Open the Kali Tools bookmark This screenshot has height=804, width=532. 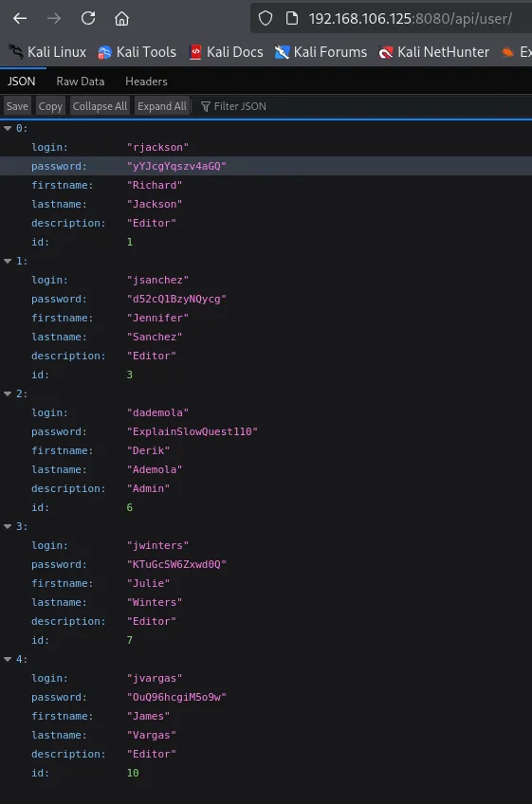click(137, 52)
